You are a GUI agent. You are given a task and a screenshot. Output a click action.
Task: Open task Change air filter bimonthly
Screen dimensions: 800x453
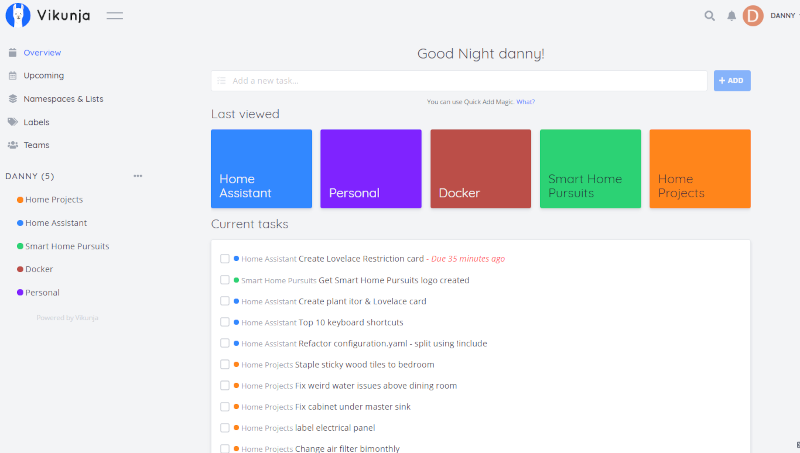click(347, 448)
